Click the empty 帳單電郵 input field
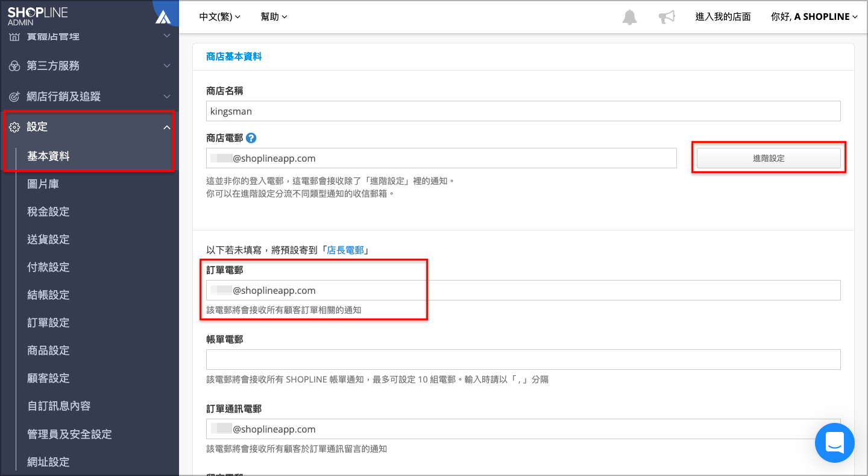Image resolution: width=868 pixels, height=476 pixels. coord(523,360)
